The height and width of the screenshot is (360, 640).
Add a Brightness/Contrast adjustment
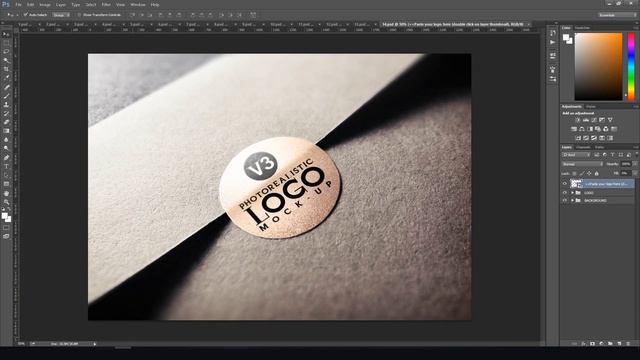pyautogui.click(x=578, y=120)
